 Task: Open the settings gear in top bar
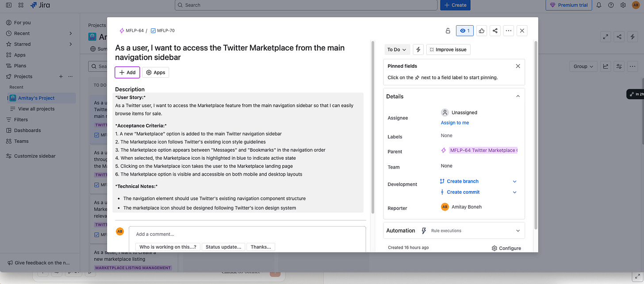pos(623,5)
